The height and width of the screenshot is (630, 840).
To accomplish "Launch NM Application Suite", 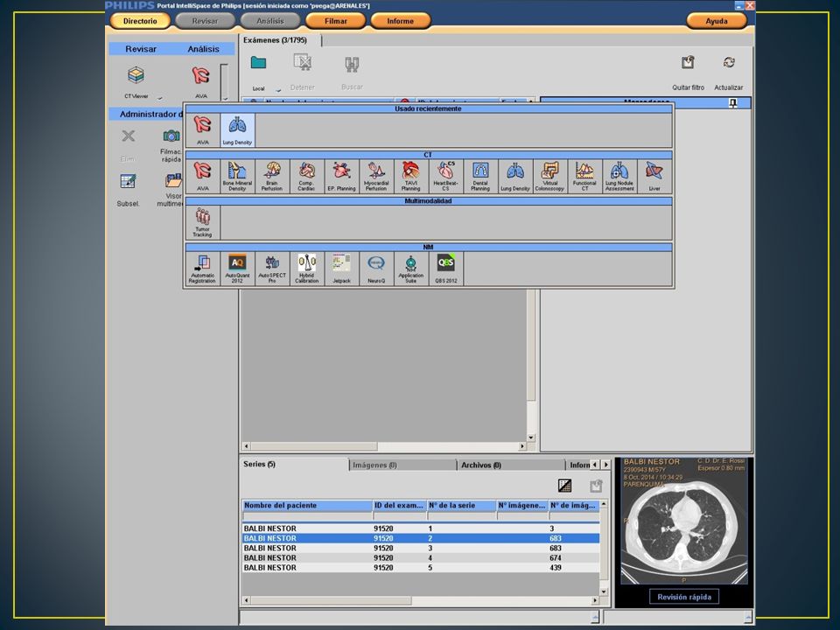I will (411, 269).
